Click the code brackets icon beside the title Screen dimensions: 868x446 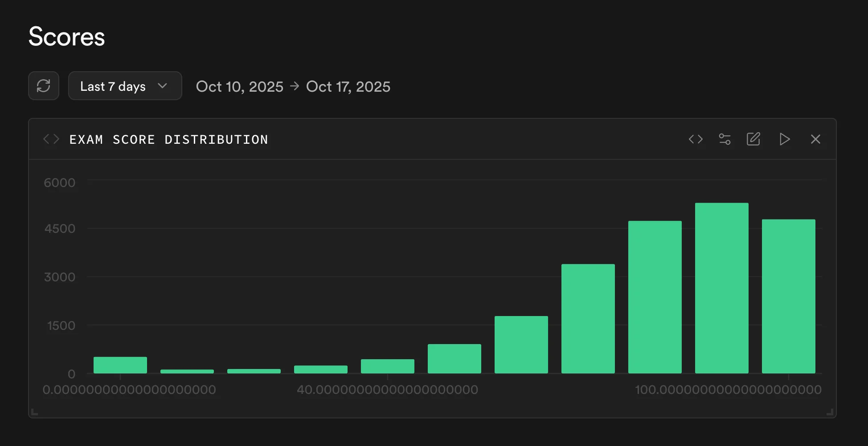51,139
